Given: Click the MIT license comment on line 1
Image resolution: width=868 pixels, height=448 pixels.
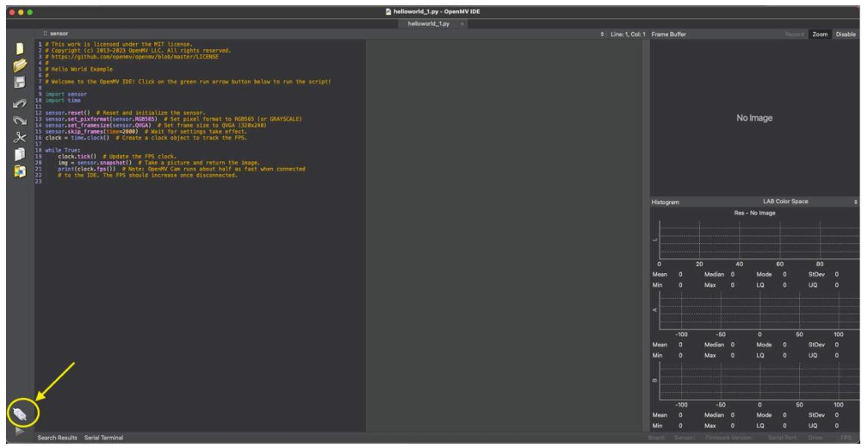Looking at the screenshot, I should tap(119, 44).
